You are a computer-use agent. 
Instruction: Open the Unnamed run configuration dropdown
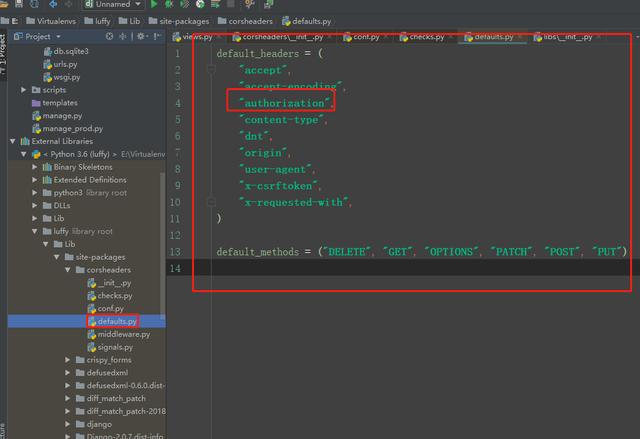(x=113, y=4)
